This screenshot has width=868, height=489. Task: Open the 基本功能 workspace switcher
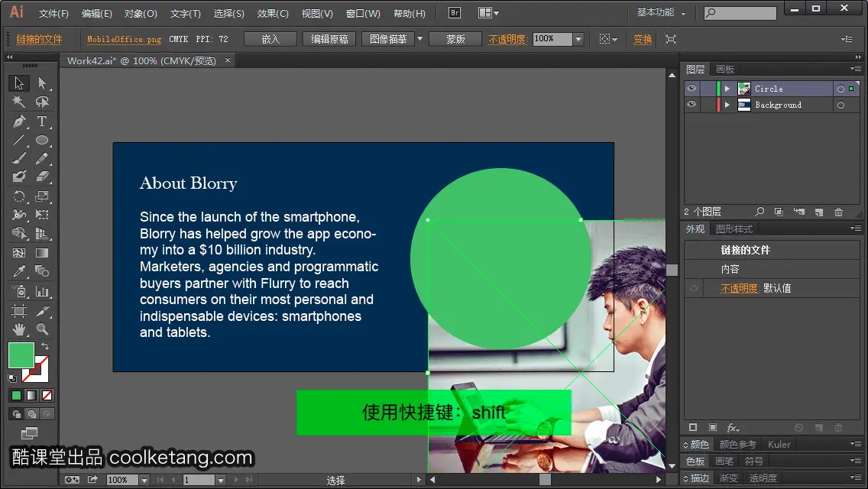coord(660,12)
